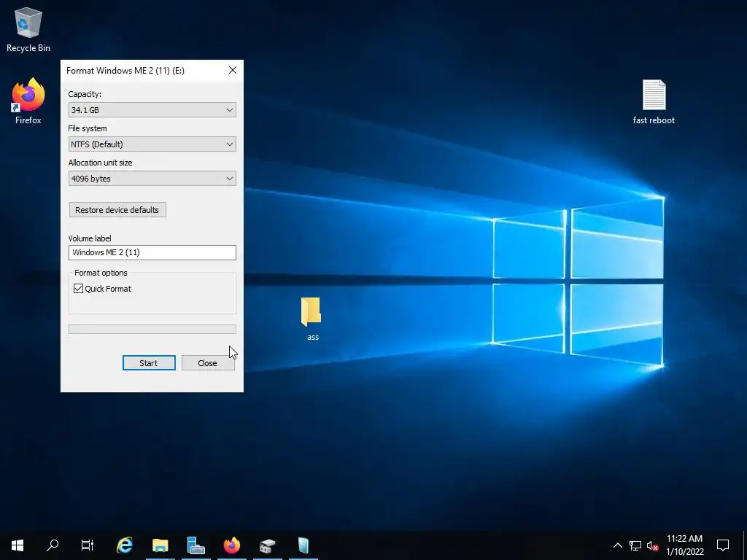Open the Windows Start menu
The image size is (747, 560).
[18, 545]
